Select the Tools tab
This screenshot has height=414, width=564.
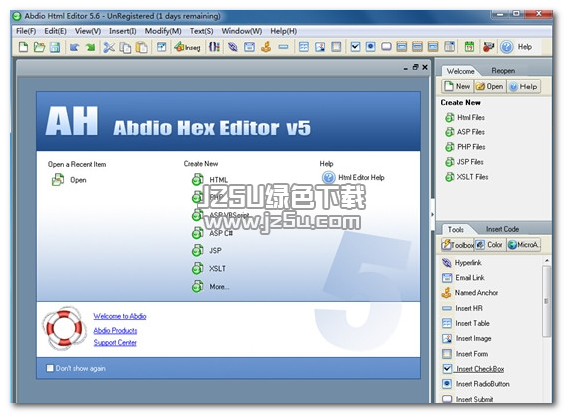(x=456, y=229)
